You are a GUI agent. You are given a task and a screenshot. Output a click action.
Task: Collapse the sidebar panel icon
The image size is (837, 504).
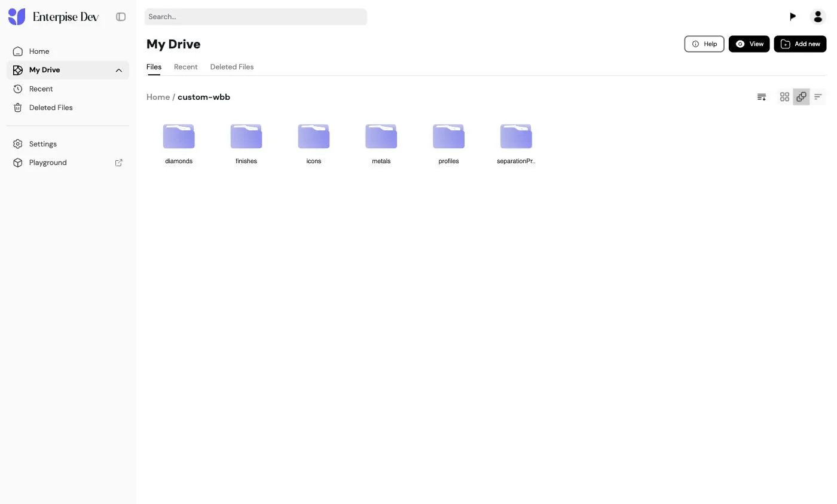121,17
